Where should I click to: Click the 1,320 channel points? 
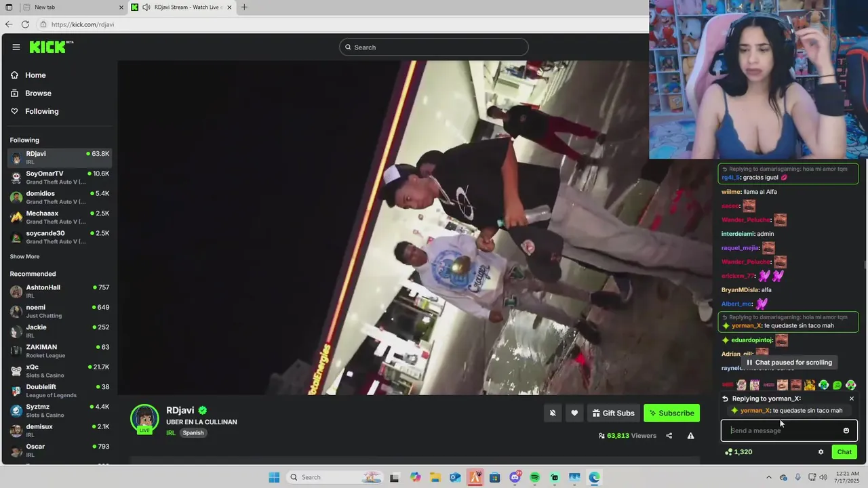(738, 452)
